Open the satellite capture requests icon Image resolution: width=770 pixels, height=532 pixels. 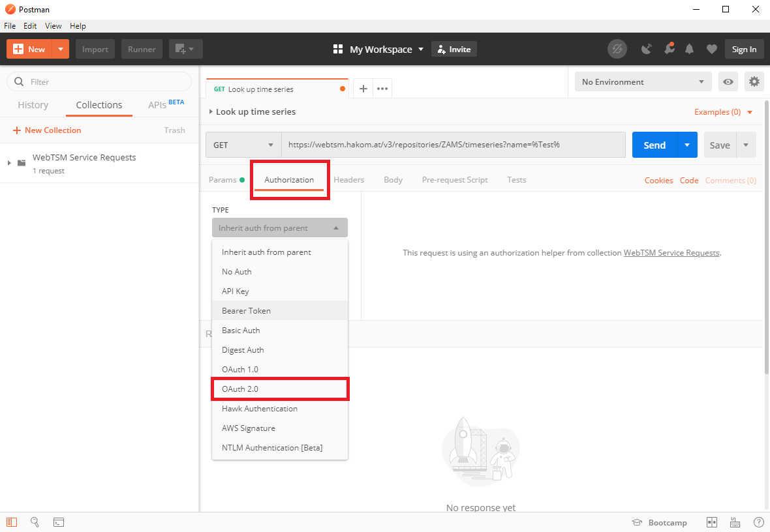647,49
